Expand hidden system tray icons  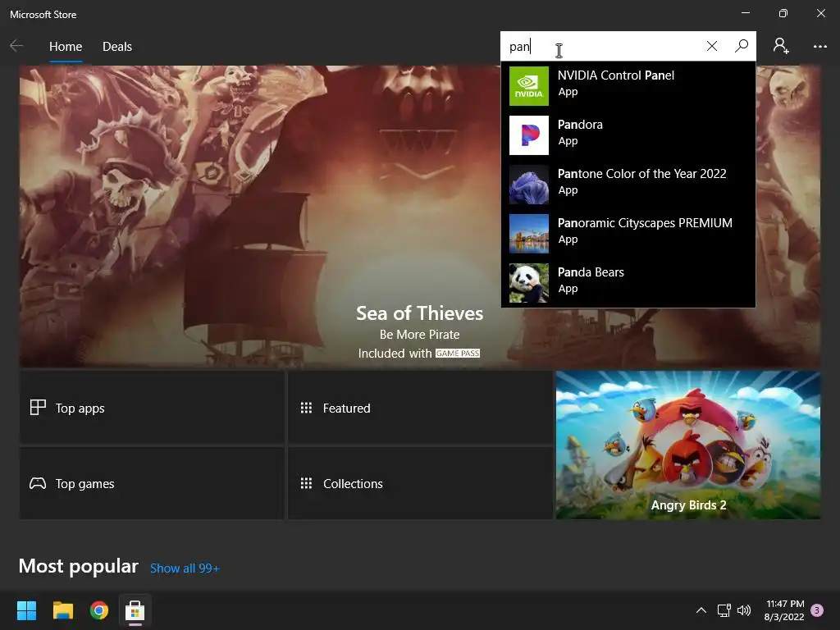(701, 610)
